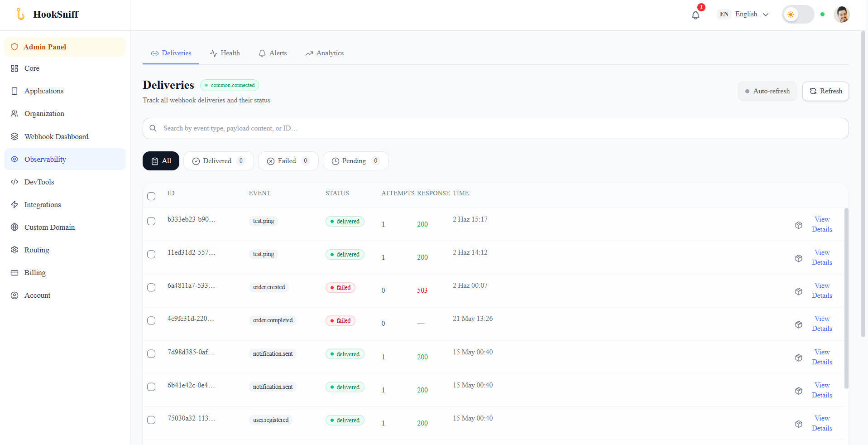Image resolution: width=868 pixels, height=445 pixels.
Task: Click the common.connected status badge
Action: (x=230, y=85)
